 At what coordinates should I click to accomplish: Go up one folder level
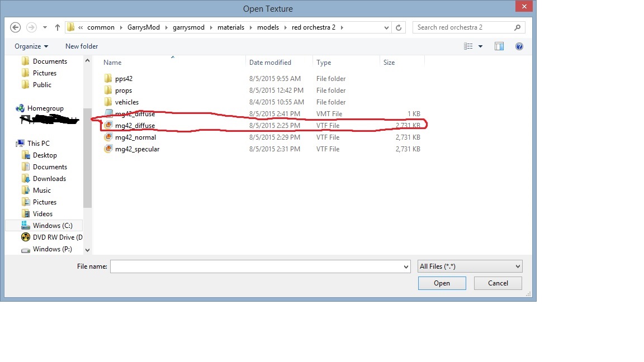[58, 27]
